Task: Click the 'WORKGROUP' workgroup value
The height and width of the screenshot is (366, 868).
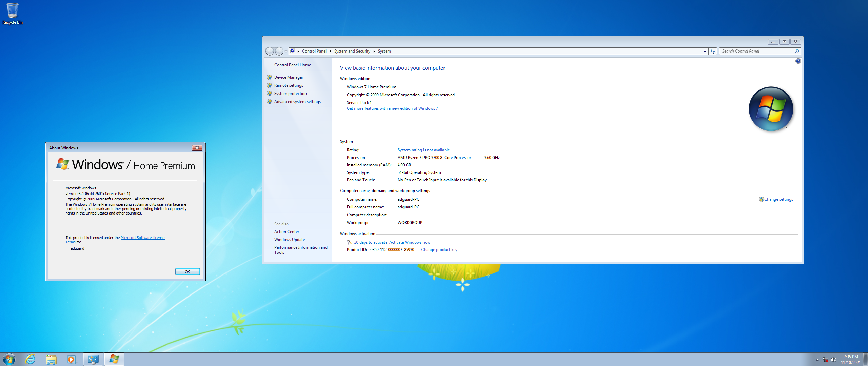Action: click(x=410, y=223)
